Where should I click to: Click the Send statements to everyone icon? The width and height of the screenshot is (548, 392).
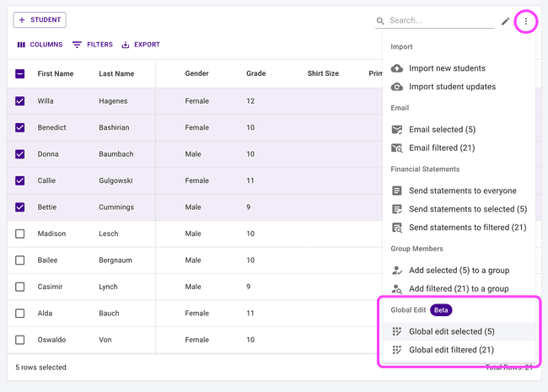397,191
